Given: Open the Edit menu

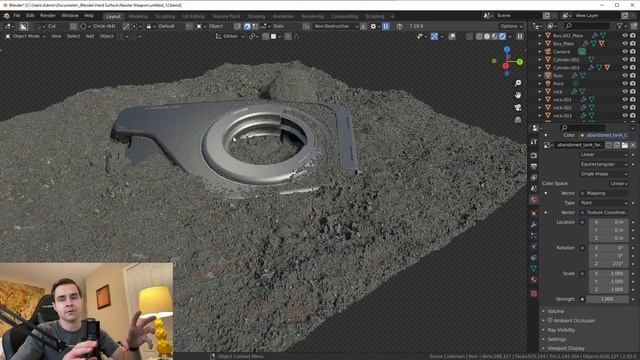Looking at the screenshot, I should tap(30, 16).
